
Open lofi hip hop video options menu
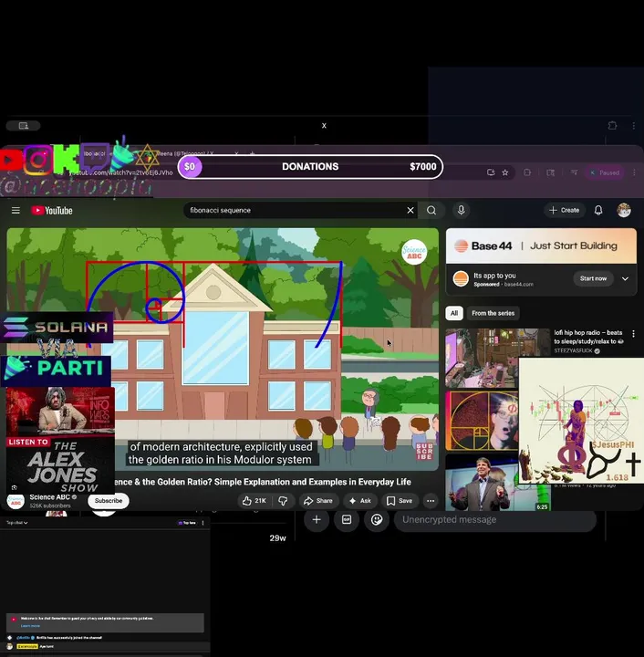pos(634,334)
